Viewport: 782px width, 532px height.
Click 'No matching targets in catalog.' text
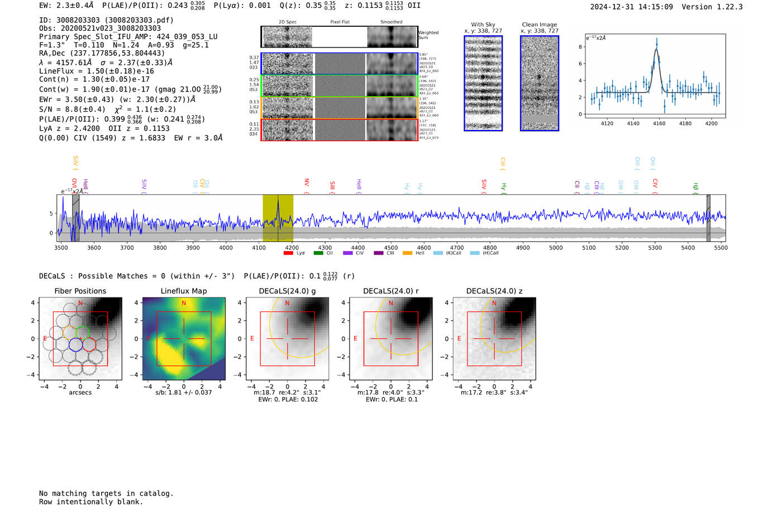(x=106, y=493)
